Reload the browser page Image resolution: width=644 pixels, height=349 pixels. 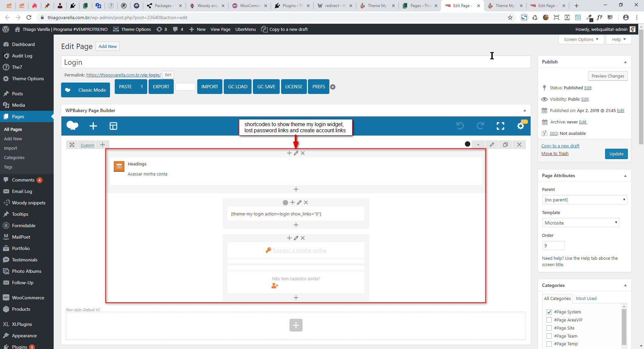coord(29,17)
